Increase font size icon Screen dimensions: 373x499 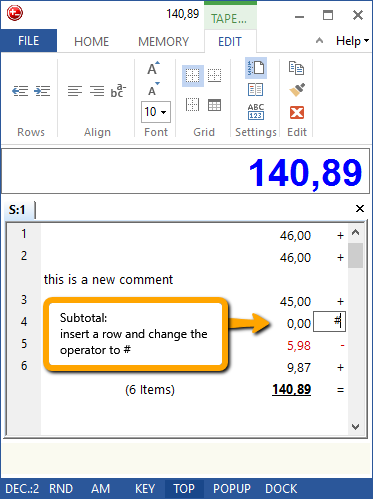[x=153, y=68]
